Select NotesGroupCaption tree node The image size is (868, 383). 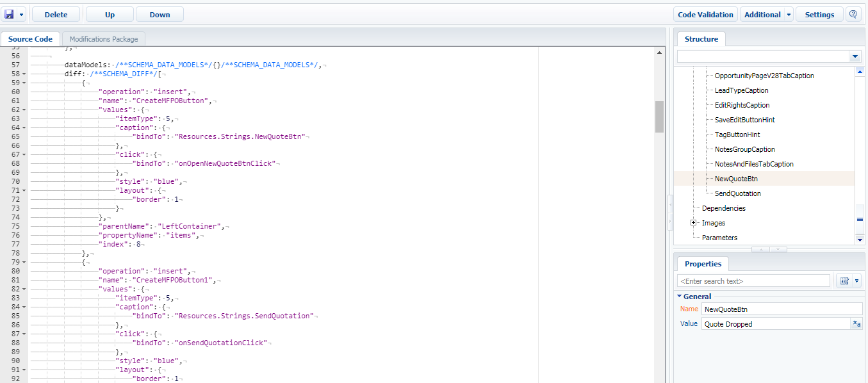[x=744, y=149]
